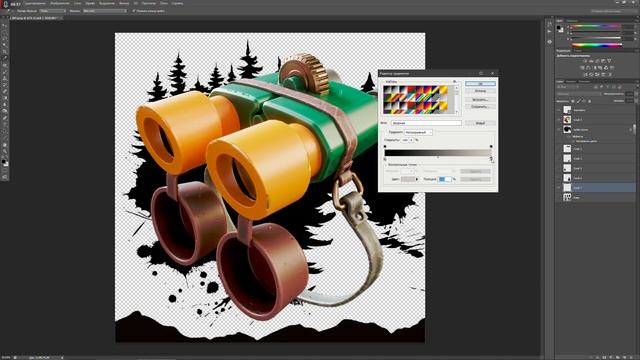Toggle lock all padlock icon
The image size is (640, 360).
click(589, 101)
